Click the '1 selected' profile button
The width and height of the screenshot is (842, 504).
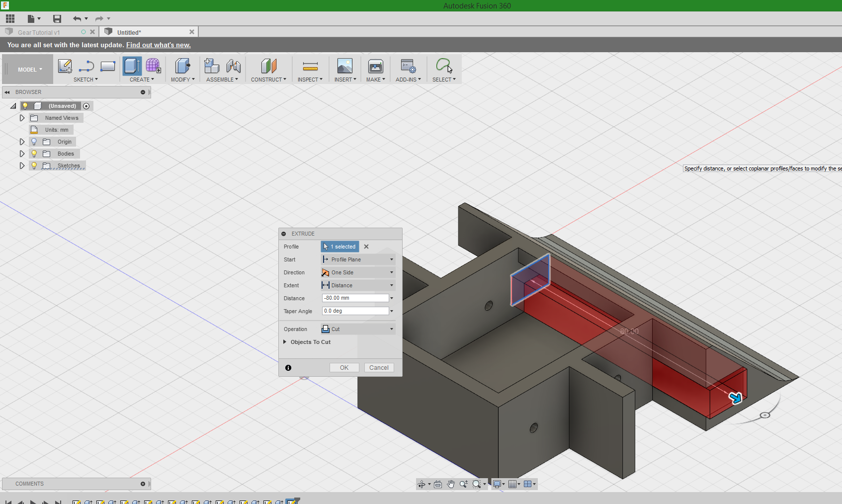(340, 247)
